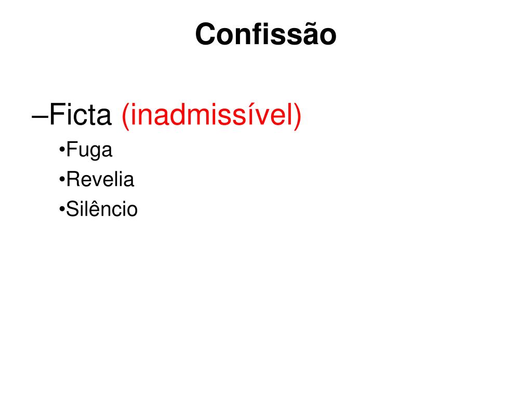
Task: Click the bullet dot before 'Silêncio'
Action: click(x=62, y=209)
